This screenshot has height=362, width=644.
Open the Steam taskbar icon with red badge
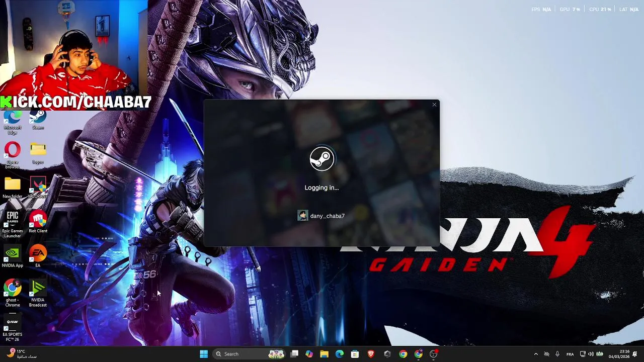pyautogui.click(x=434, y=354)
